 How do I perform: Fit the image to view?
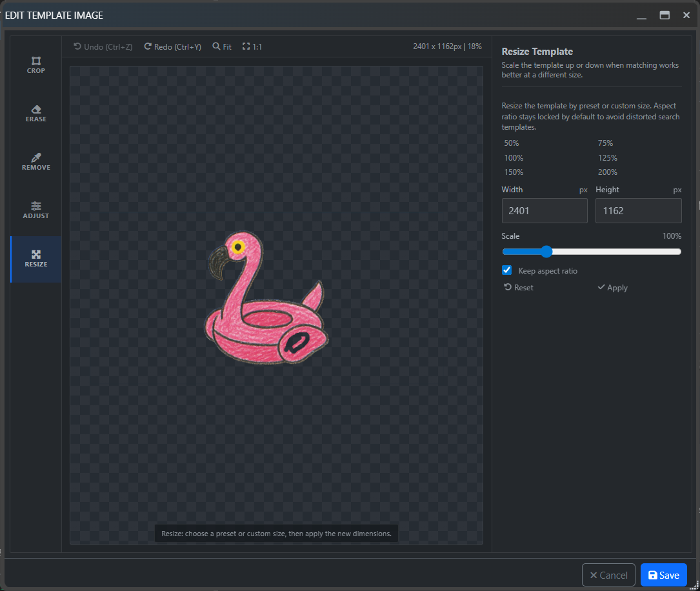click(222, 46)
